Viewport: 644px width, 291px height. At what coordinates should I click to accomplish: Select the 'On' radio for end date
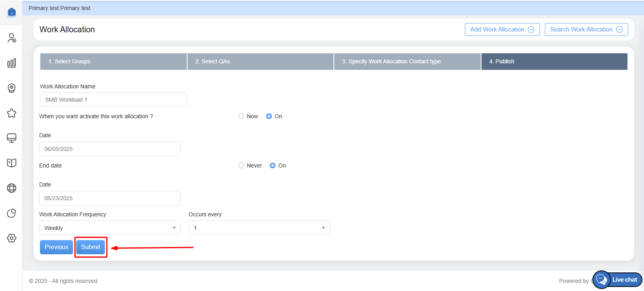tap(273, 165)
